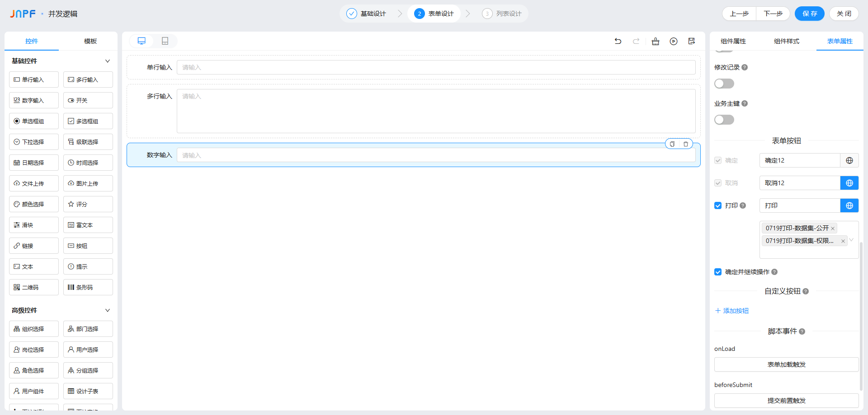The image size is (868, 415).
Task: Toggle the 修改记录 switch
Action: tap(724, 84)
